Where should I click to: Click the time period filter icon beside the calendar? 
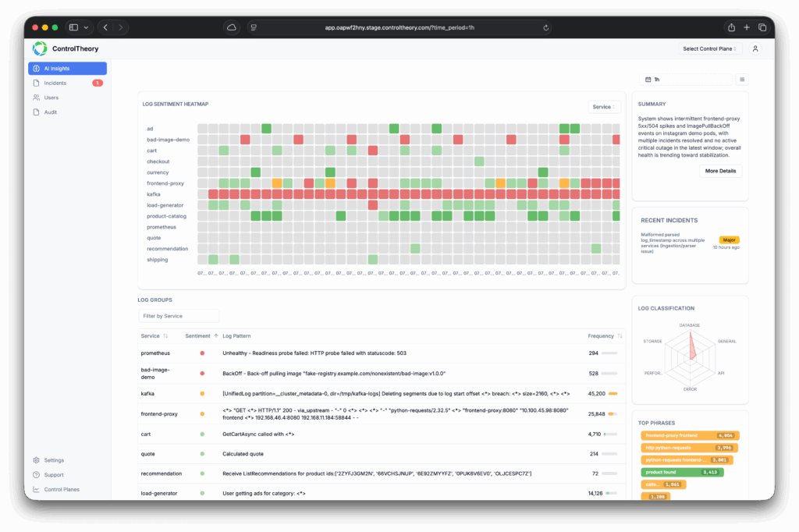657,79
